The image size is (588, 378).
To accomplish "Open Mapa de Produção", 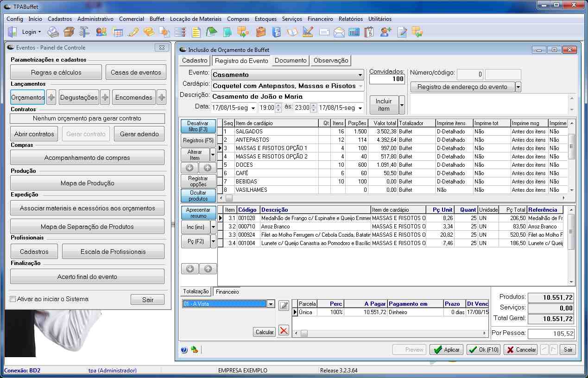I will coord(87,183).
